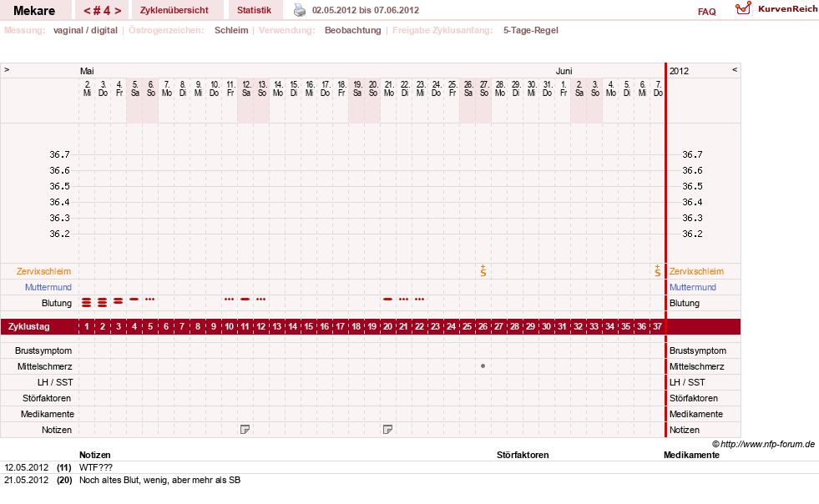Click the left Störfaktoren row label
This screenshot has height=504, width=819.
point(47,398)
